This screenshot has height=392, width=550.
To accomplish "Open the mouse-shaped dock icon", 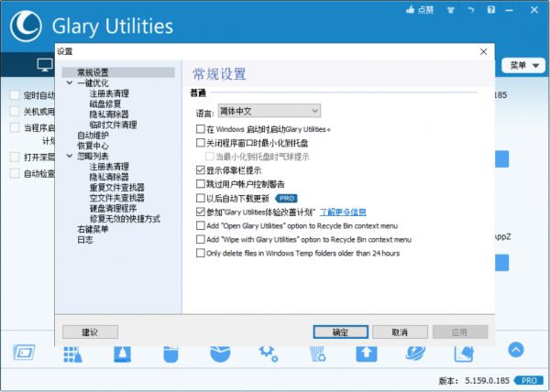I will click(170, 354).
